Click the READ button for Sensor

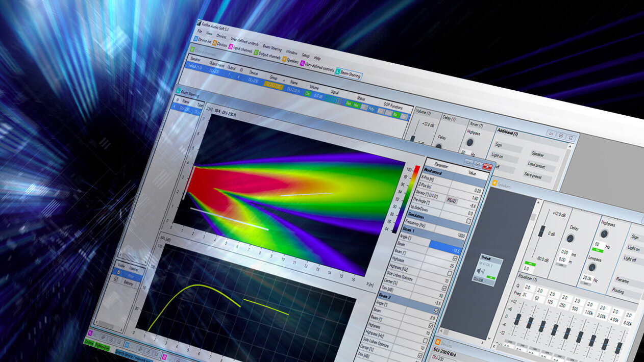click(452, 200)
